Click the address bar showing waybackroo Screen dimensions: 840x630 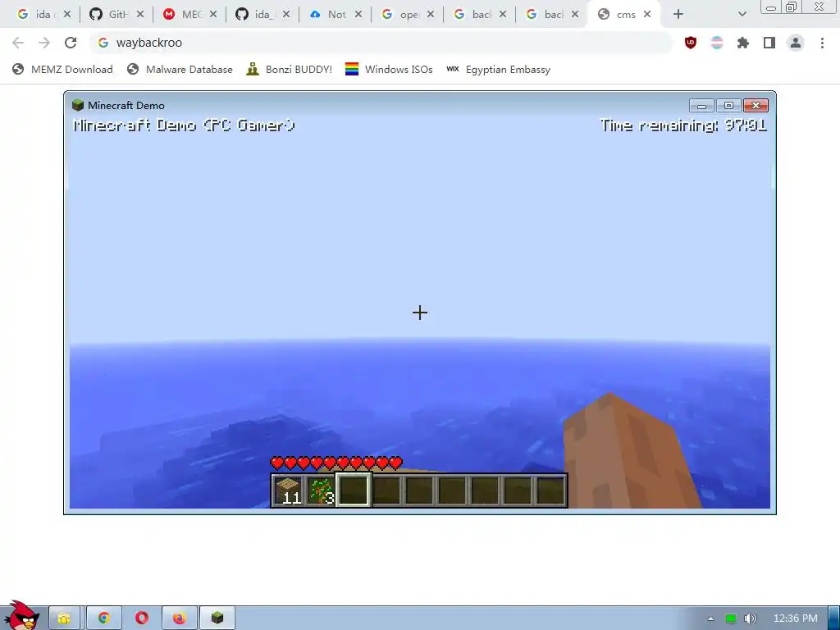[381, 43]
